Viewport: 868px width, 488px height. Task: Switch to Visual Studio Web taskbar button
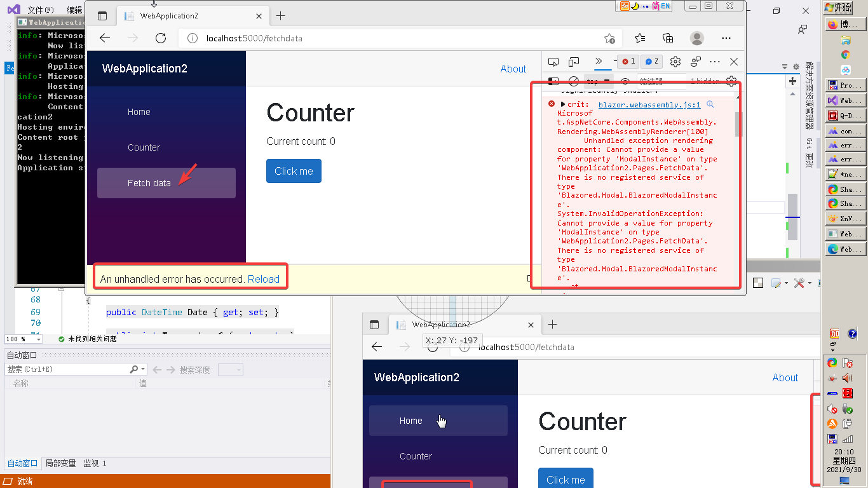click(846, 100)
